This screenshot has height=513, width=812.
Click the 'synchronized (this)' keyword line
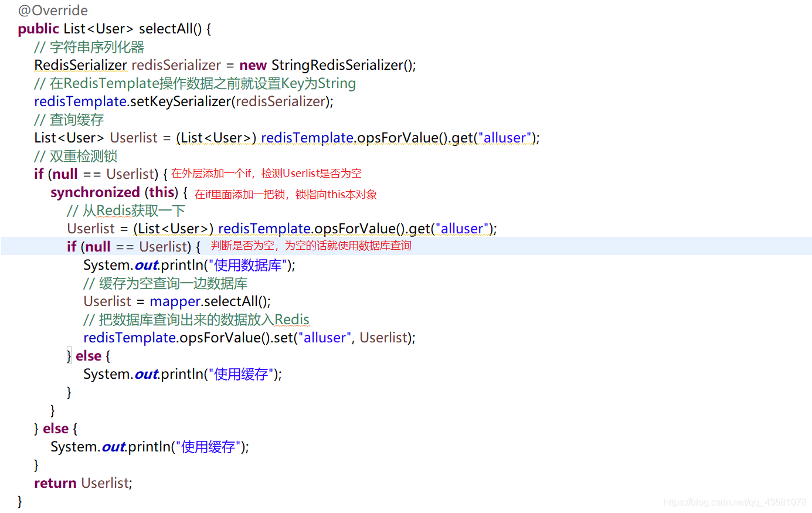[x=119, y=192]
